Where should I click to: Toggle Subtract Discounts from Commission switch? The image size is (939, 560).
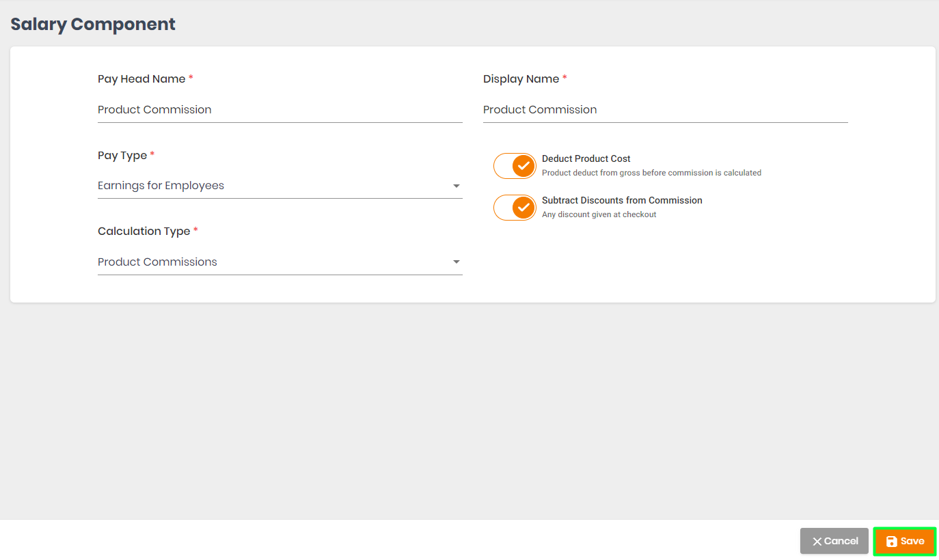coord(515,208)
